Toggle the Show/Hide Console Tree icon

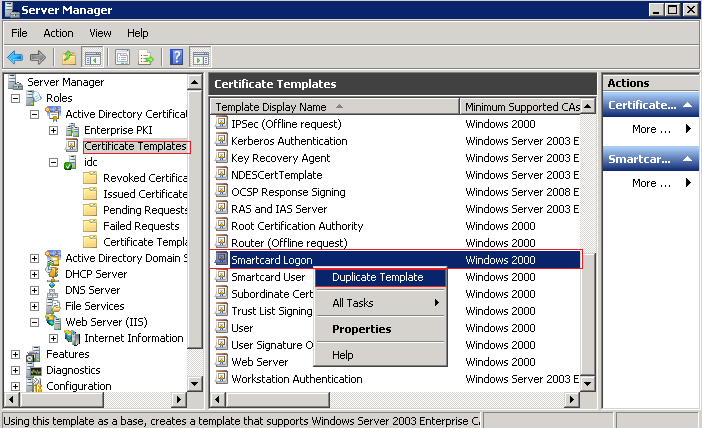(93, 58)
